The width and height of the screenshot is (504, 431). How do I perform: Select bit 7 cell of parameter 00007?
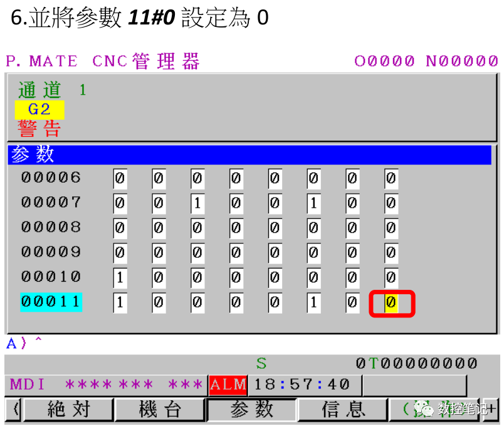tap(120, 204)
